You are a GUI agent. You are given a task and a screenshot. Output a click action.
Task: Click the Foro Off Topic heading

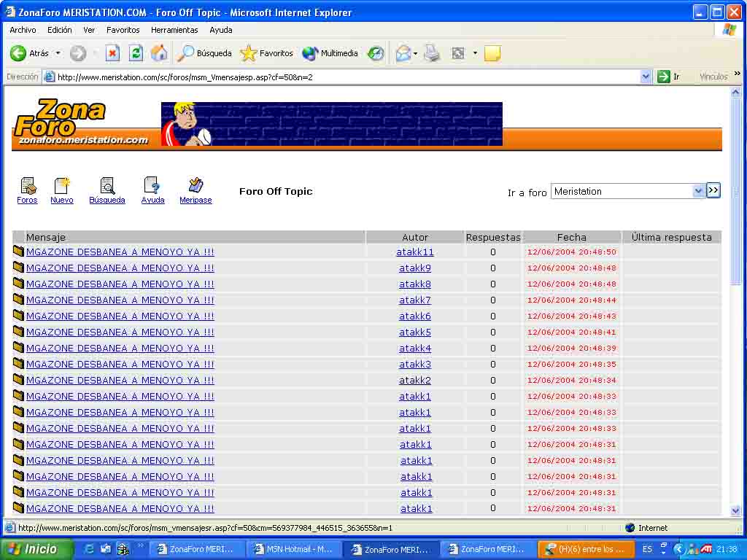(276, 192)
